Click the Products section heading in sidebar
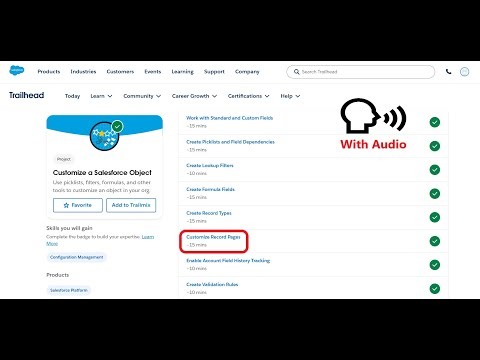 tap(58, 275)
